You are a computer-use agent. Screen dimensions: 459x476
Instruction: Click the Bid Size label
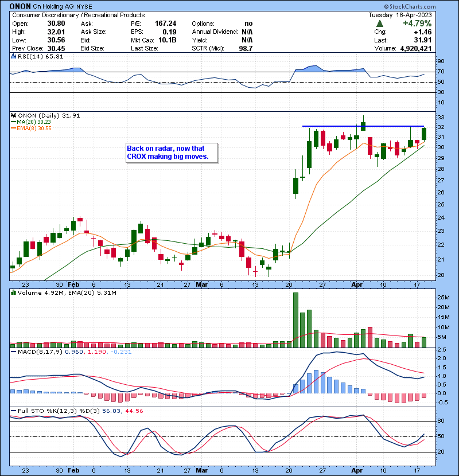92,48
